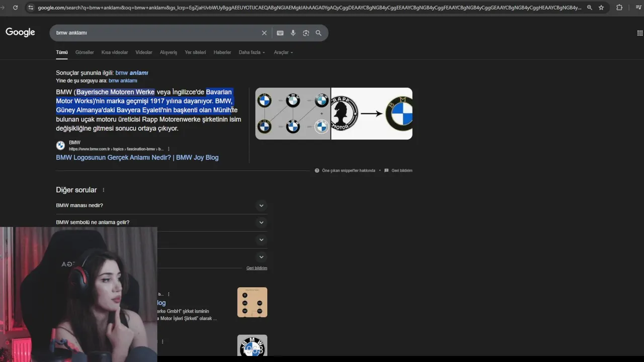Image resolution: width=644 pixels, height=362 pixels.
Task: Click Öne çıkan snippet'ler hakkında link
Action: pos(349,170)
